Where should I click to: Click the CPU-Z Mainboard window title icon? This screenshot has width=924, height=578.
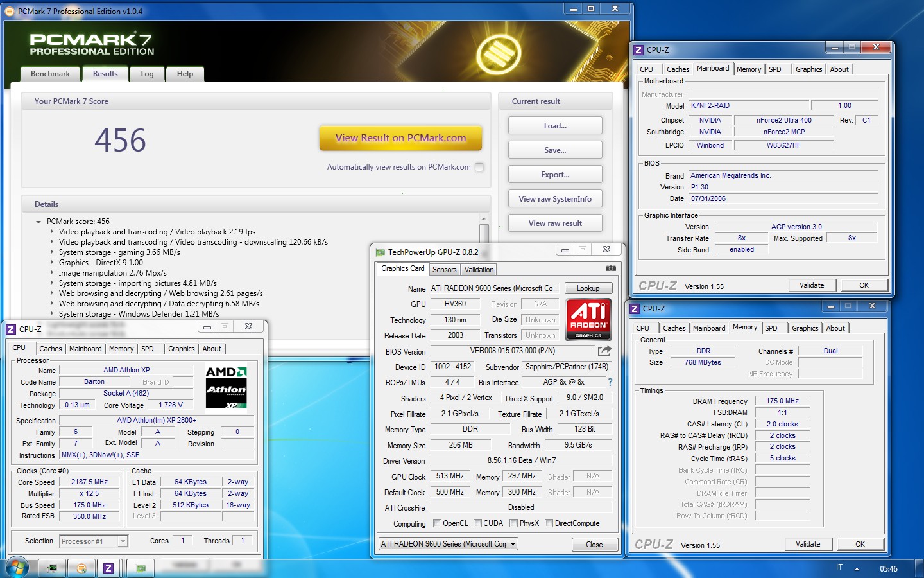click(x=638, y=49)
